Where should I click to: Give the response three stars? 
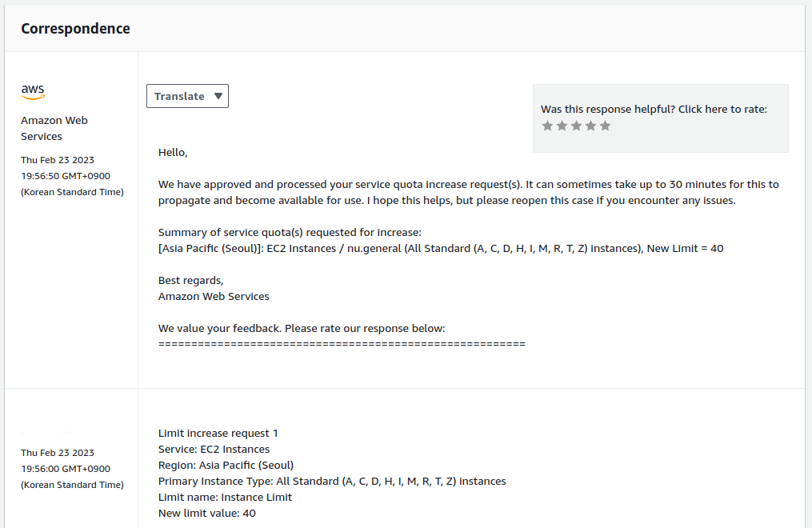[x=576, y=126]
